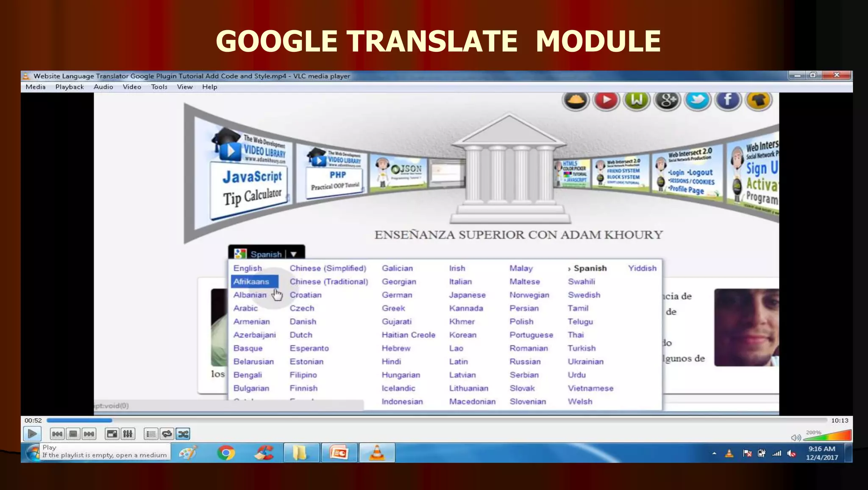
Task: Select English in language list
Action: click(x=248, y=268)
